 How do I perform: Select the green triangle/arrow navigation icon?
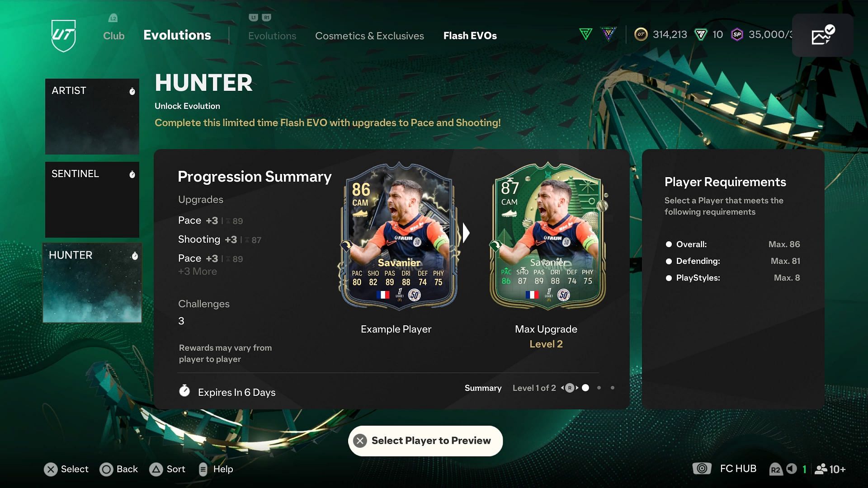pos(586,34)
